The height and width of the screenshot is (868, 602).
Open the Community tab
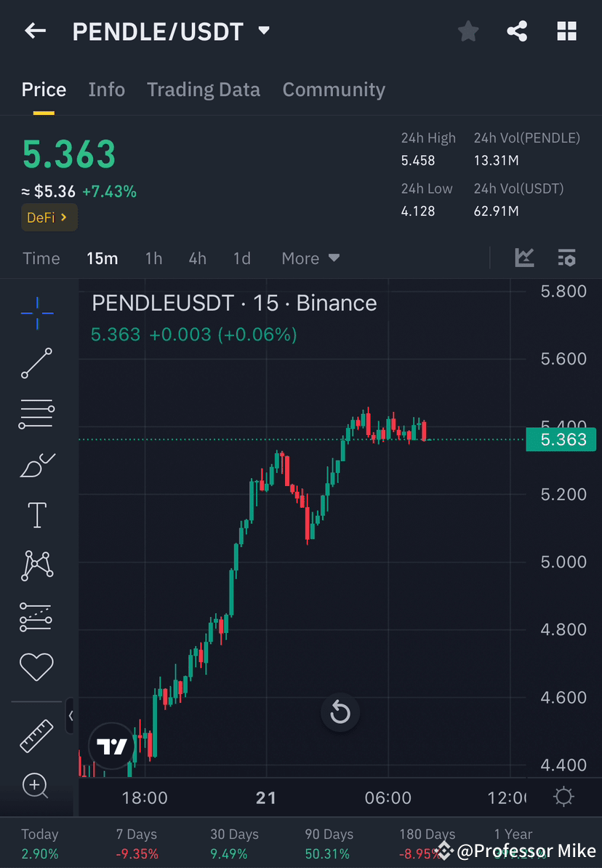[x=334, y=89]
